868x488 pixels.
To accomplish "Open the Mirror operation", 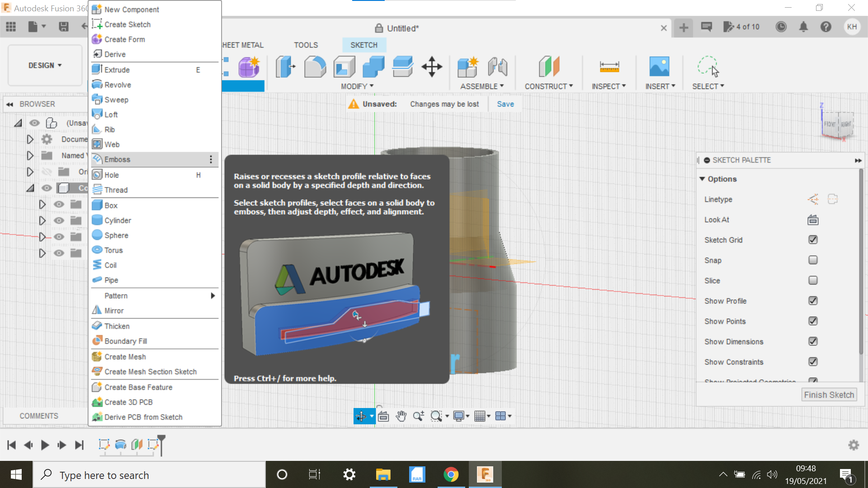I will 113,310.
